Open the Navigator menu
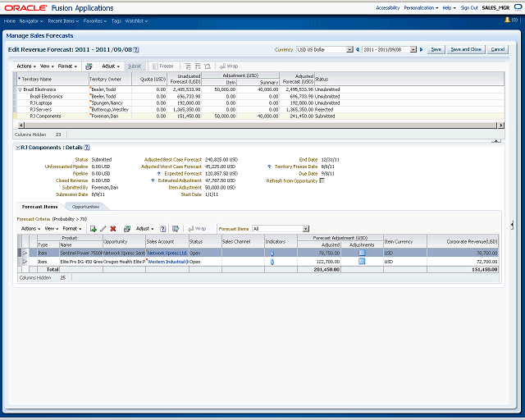The width and height of the screenshot is (525, 420). [x=31, y=21]
